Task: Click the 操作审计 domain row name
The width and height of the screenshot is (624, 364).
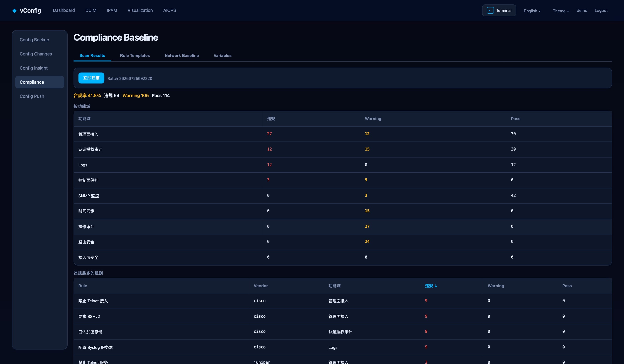Action: (x=86, y=227)
